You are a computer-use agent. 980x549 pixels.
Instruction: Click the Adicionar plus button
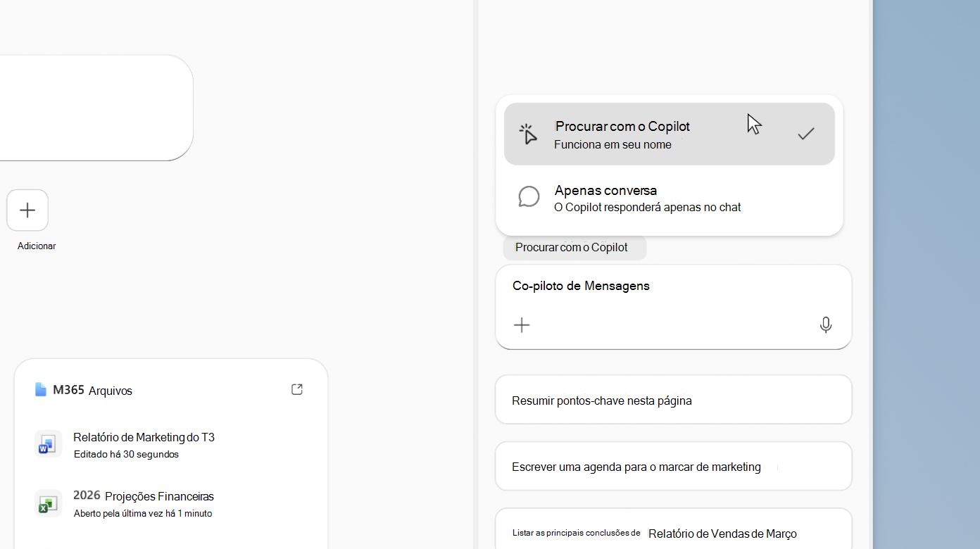click(x=27, y=210)
